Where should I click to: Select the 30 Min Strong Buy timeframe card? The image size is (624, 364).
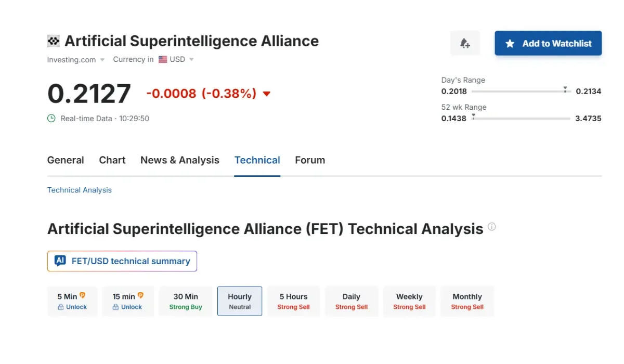point(186,301)
